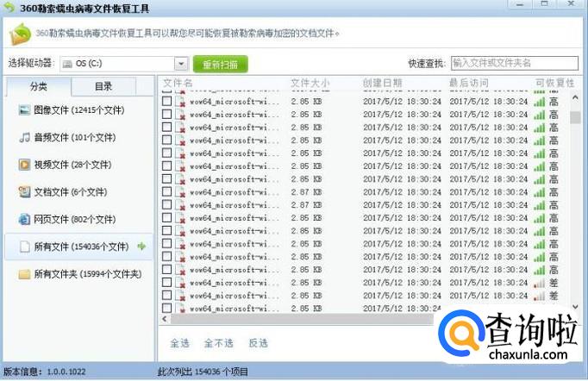
Task: Open the drive selection dropdown arrow
Action: [181, 64]
